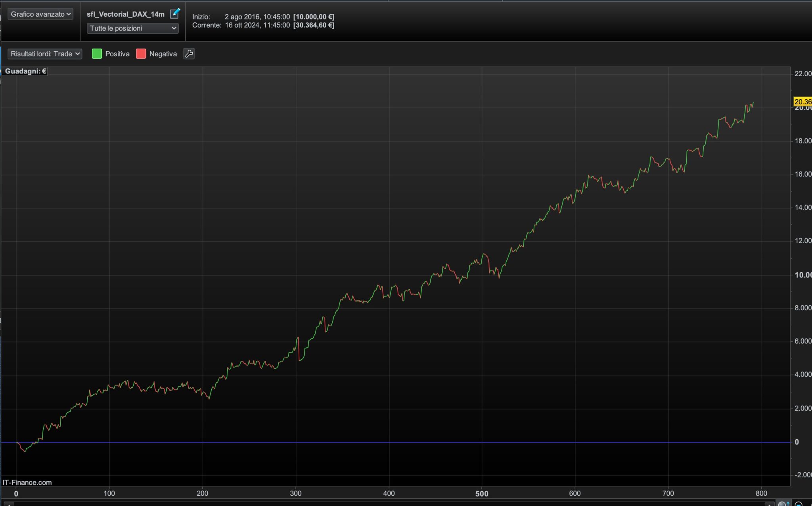This screenshot has width=812, height=506.
Task: Open the Risultati lordi: Trade dropdown
Action: (x=45, y=54)
